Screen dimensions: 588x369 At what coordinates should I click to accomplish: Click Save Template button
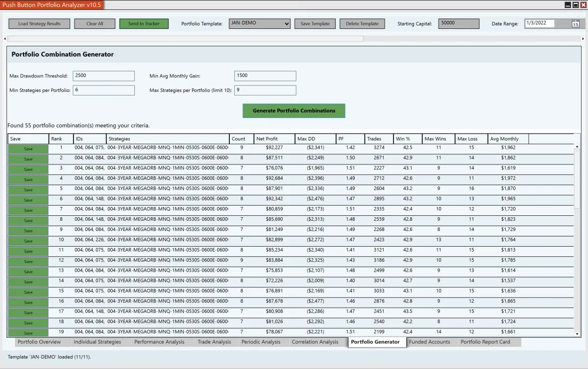tap(315, 23)
